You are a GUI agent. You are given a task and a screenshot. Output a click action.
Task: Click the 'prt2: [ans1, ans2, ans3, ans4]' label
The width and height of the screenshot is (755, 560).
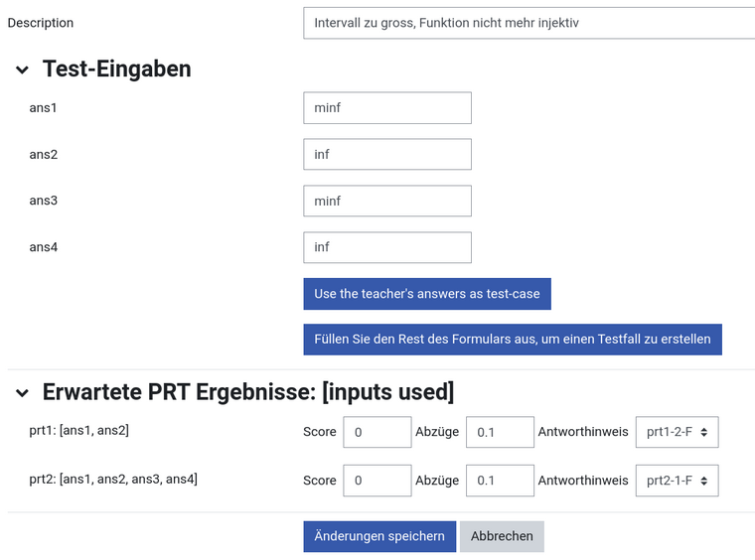[x=113, y=479]
